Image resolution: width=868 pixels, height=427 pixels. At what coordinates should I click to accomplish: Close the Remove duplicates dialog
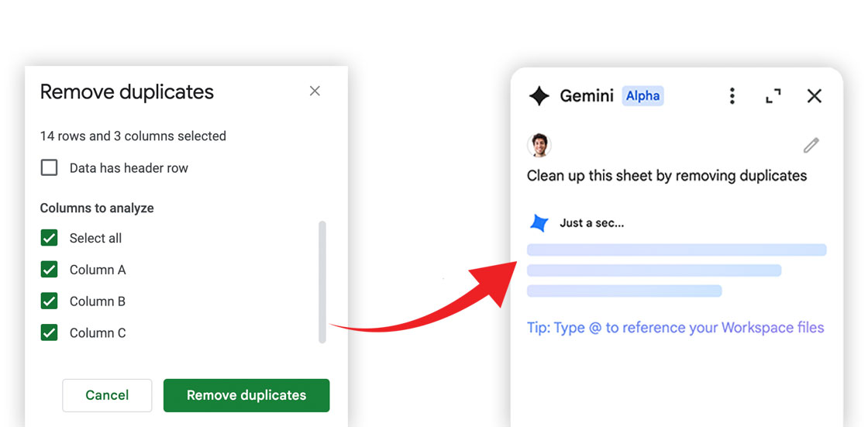point(315,91)
